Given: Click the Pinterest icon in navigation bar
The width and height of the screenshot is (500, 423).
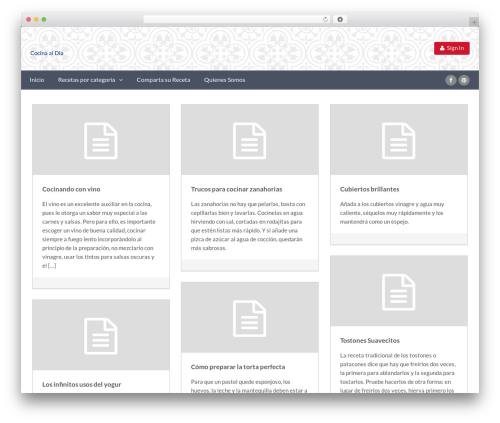Looking at the screenshot, I should coord(464,80).
